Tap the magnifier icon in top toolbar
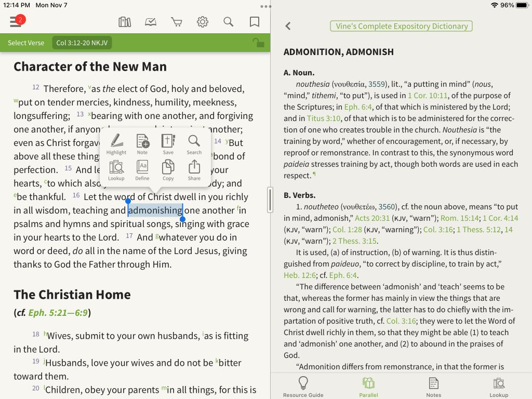This screenshot has height=399, width=532. tap(229, 22)
